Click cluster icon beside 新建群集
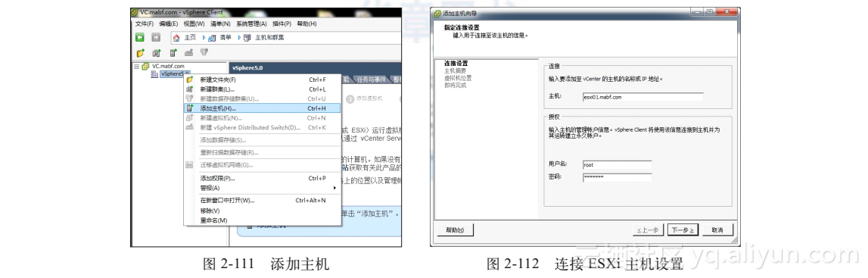The width and height of the screenshot is (868, 278). pos(190,89)
